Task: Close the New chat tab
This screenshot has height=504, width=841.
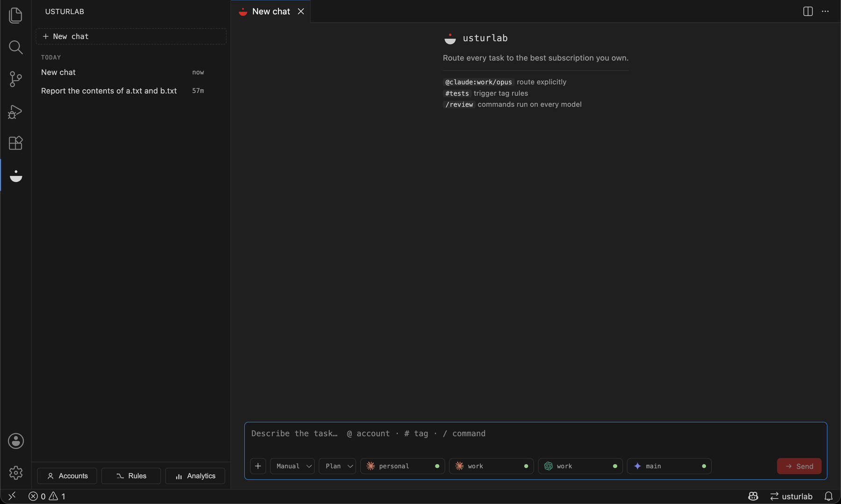Action: (301, 11)
